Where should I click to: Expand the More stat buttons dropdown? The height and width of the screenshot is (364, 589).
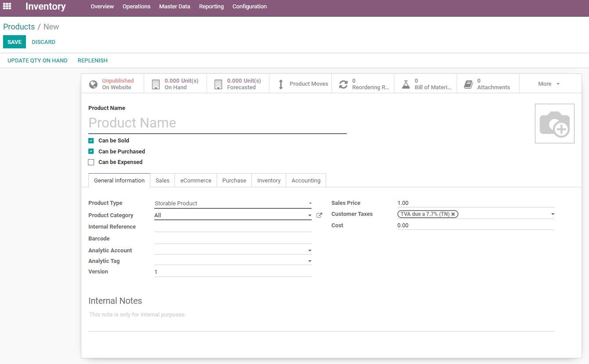pyautogui.click(x=549, y=84)
